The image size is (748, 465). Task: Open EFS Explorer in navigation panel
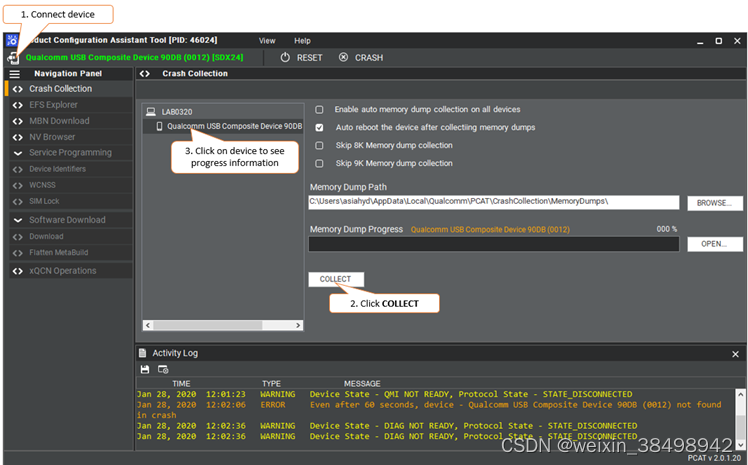(x=71, y=105)
